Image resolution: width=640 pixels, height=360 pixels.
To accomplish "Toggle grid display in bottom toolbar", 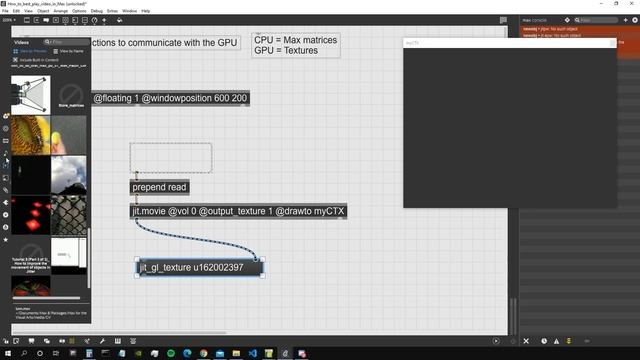I will 62,341.
